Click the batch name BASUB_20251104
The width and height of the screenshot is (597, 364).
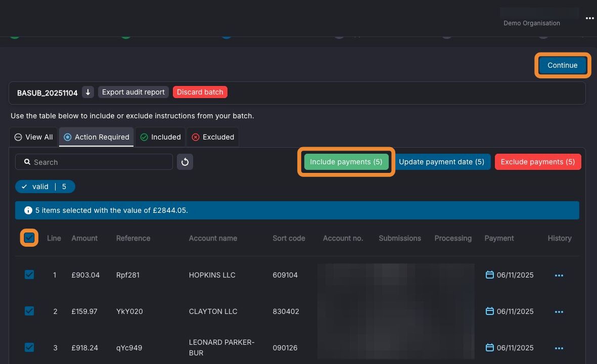(47, 93)
